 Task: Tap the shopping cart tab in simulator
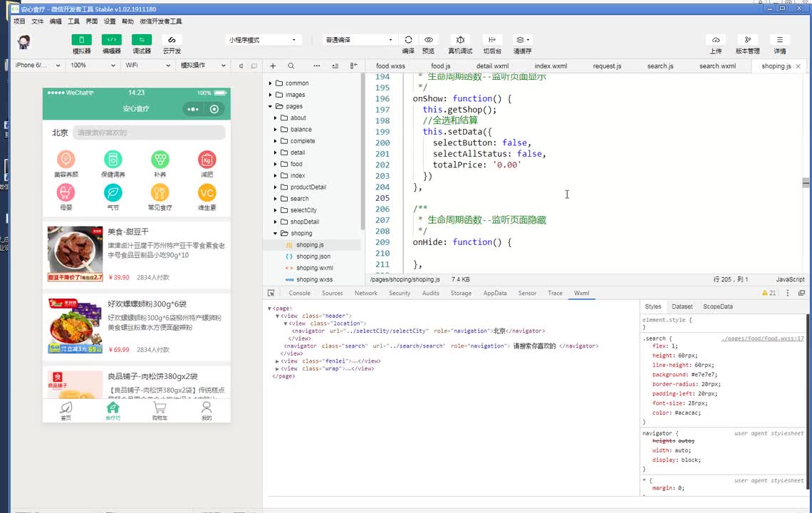160,410
